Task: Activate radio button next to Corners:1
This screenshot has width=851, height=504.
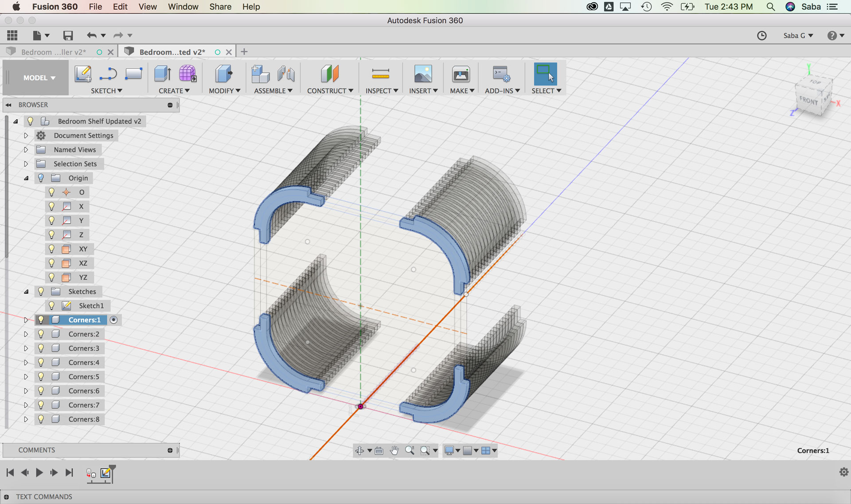Action: pyautogui.click(x=114, y=320)
